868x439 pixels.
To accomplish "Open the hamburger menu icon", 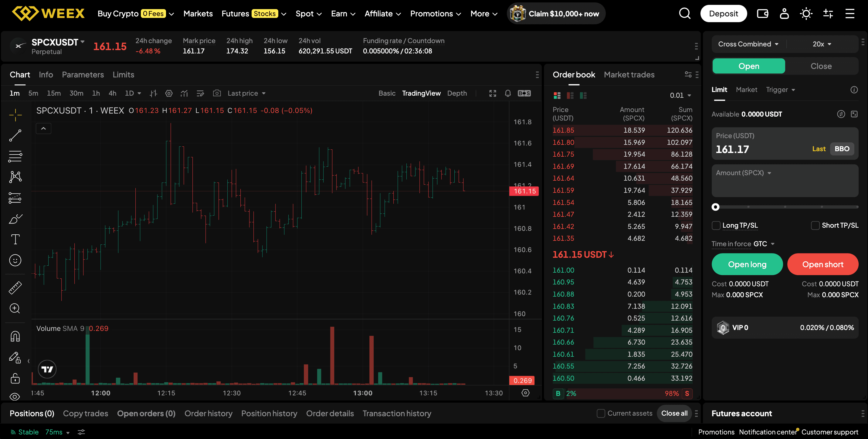I will click(850, 13).
